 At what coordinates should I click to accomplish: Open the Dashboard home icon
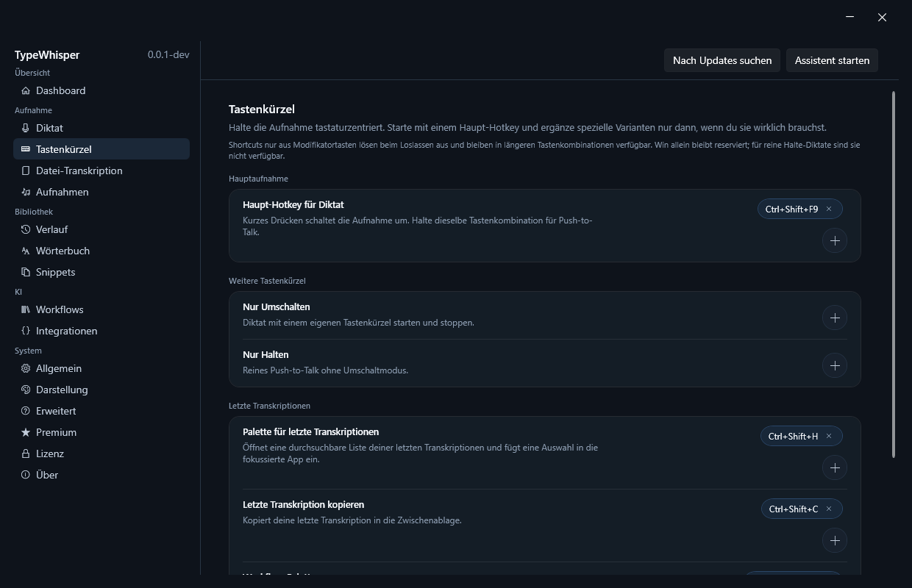[26, 90]
